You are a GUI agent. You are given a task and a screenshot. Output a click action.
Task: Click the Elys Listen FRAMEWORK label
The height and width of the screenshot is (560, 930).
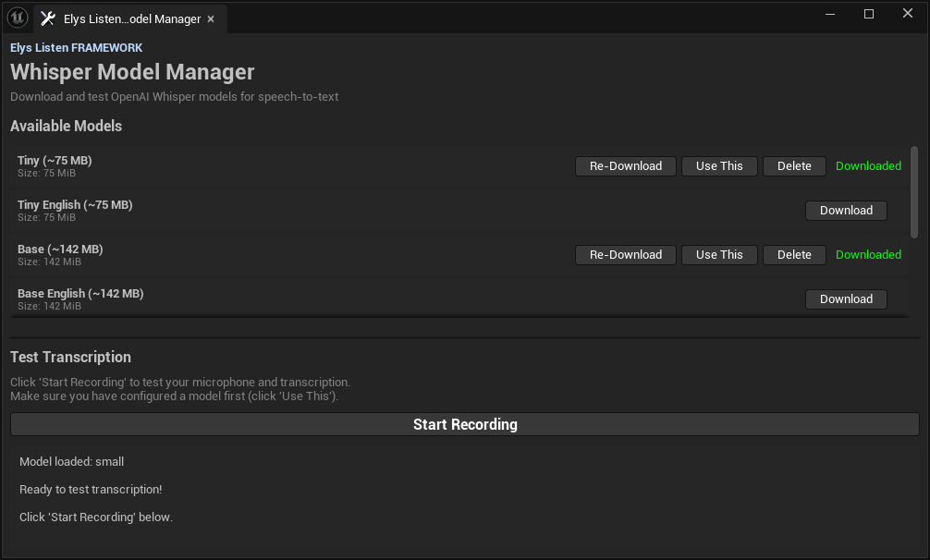point(77,47)
